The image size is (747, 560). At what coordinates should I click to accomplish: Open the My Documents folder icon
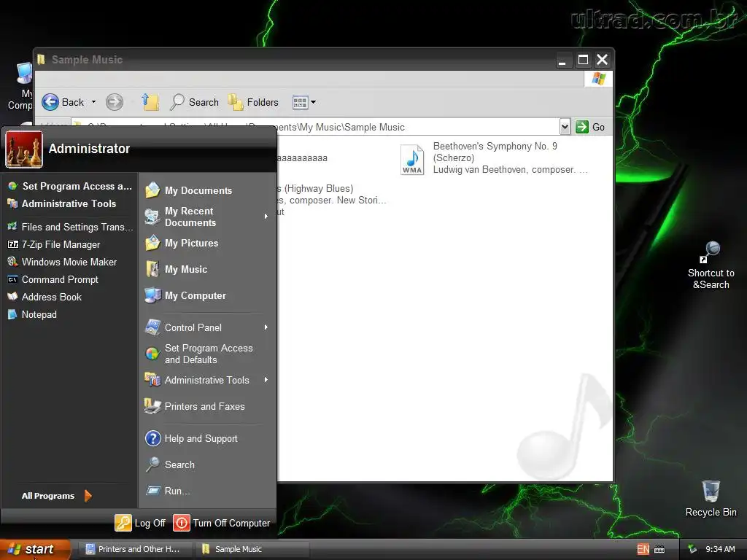point(152,190)
